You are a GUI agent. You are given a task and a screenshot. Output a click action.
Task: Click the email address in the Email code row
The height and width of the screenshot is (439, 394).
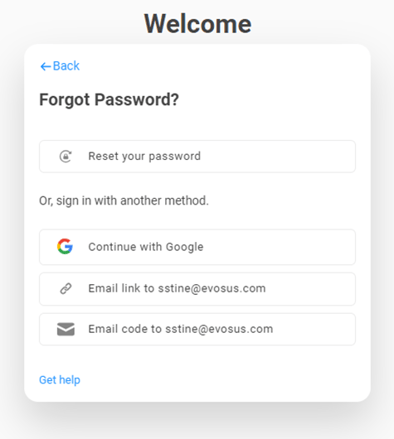219,329
